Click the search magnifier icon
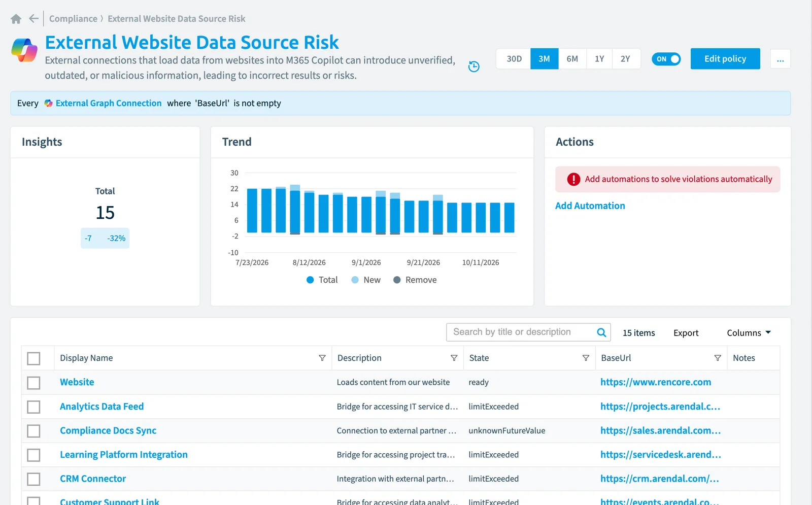Viewport: 812px width, 505px height. pyautogui.click(x=601, y=332)
